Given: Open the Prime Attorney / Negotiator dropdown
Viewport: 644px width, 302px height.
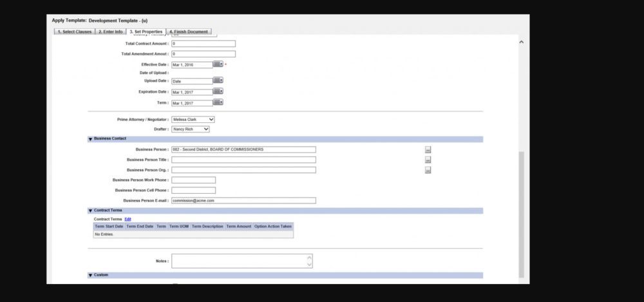Looking at the screenshot, I should (193, 119).
